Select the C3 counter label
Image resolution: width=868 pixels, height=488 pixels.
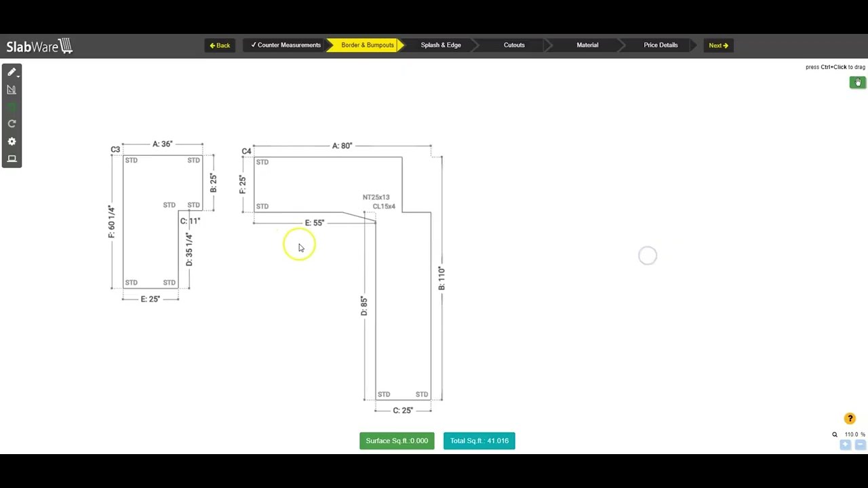pyautogui.click(x=115, y=150)
